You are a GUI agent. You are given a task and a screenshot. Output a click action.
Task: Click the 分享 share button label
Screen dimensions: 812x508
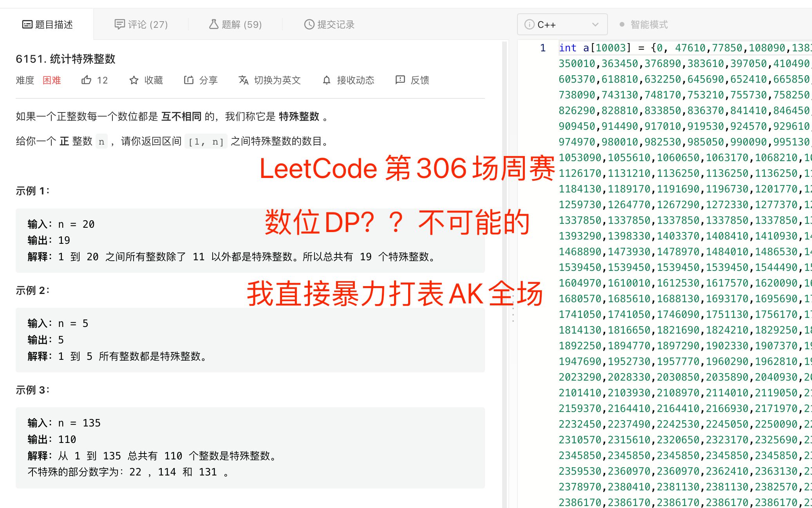(x=208, y=80)
